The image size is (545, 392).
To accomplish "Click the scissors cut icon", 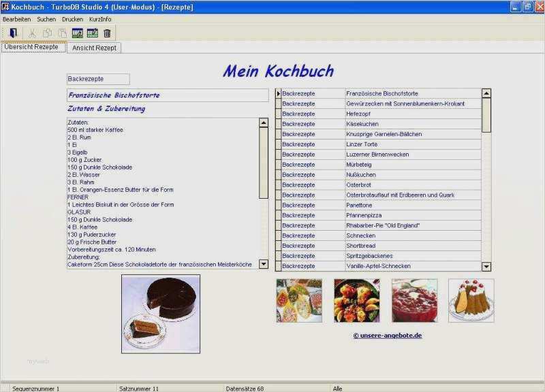I will pyautogui.click(x=32, y=33).
